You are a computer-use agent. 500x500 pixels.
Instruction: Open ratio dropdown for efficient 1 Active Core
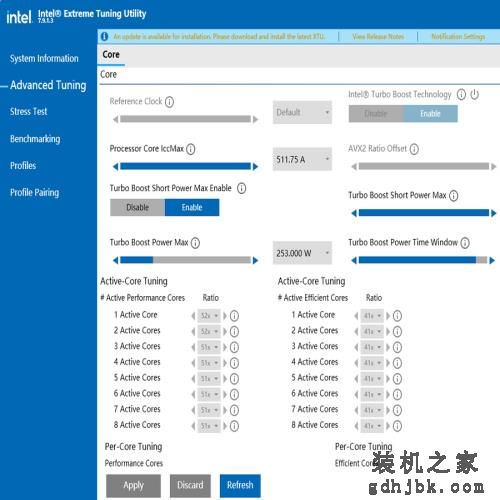click(x=372, y=316)
